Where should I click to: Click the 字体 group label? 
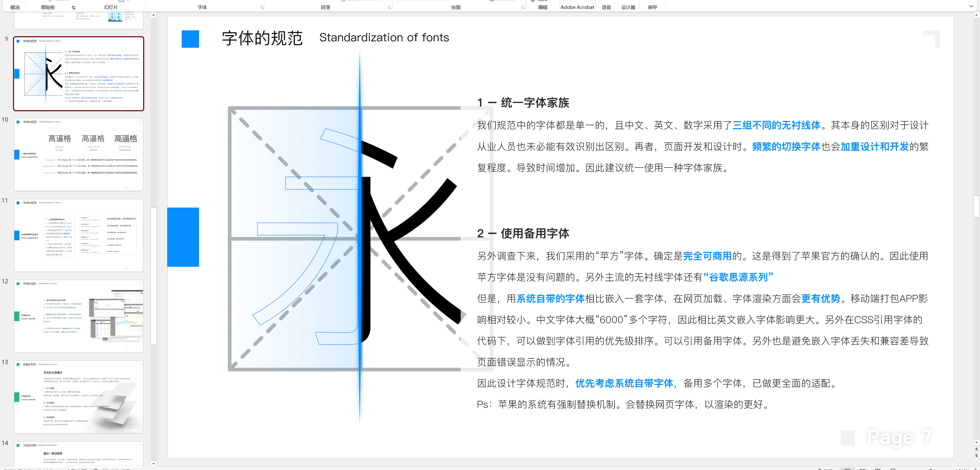202,7
